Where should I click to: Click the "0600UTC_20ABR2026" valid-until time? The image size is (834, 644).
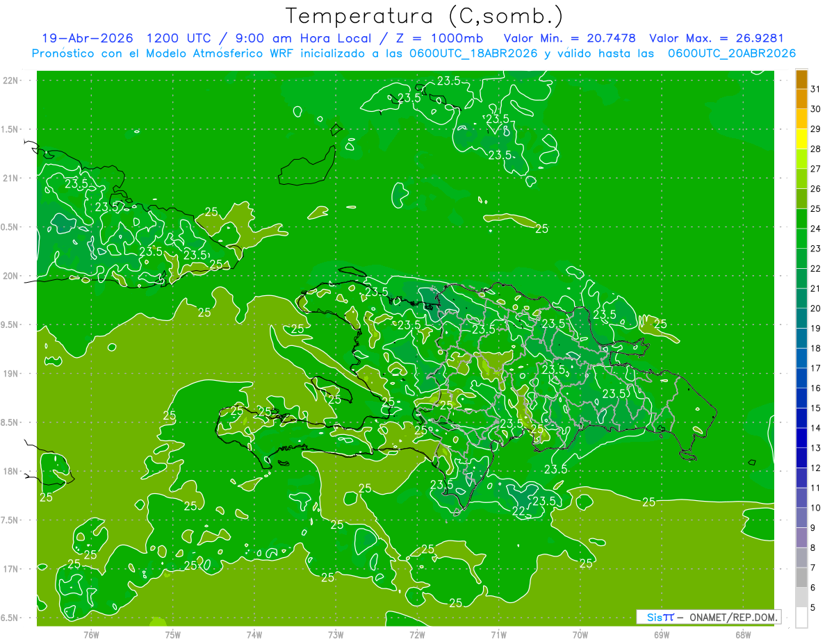coord(732,53)
